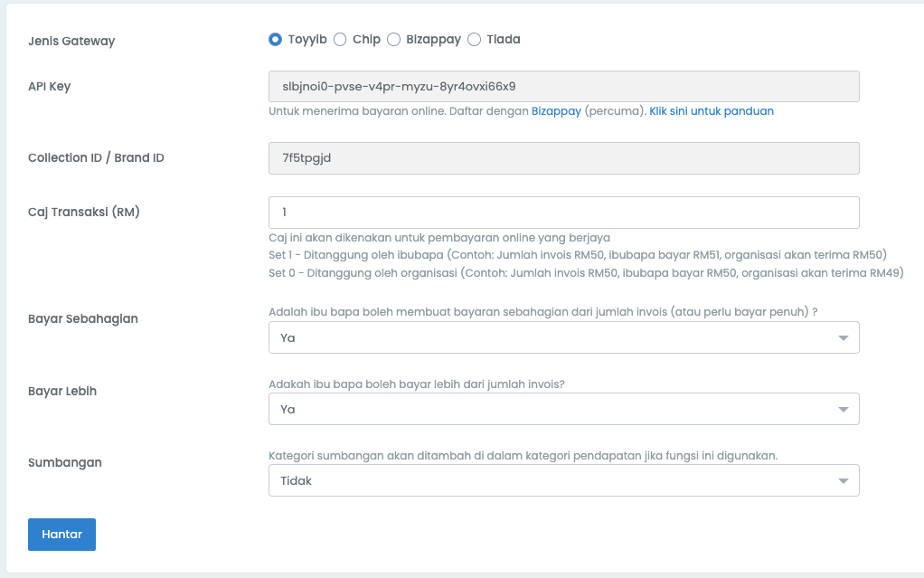Expand the Bayar Lebih dropdown
Image resolution: width=924 pixels, height=578 pixels.
click(x=563, y=409)
